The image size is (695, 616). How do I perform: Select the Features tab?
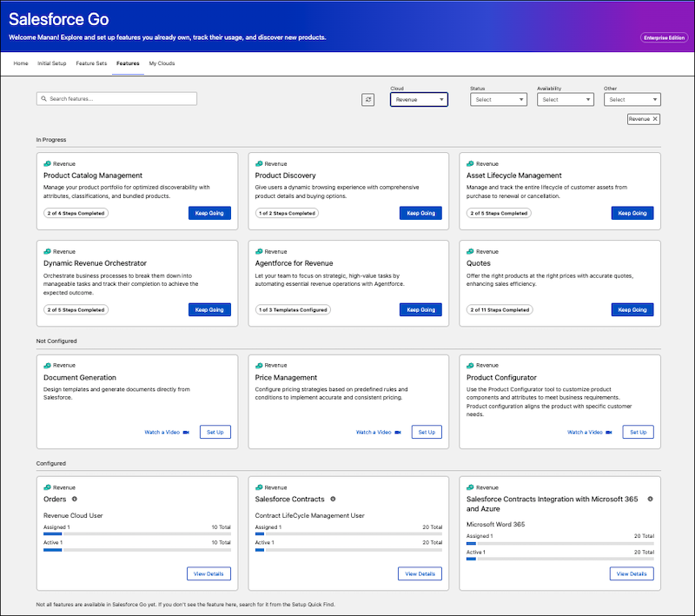click(x=128, y=63)
